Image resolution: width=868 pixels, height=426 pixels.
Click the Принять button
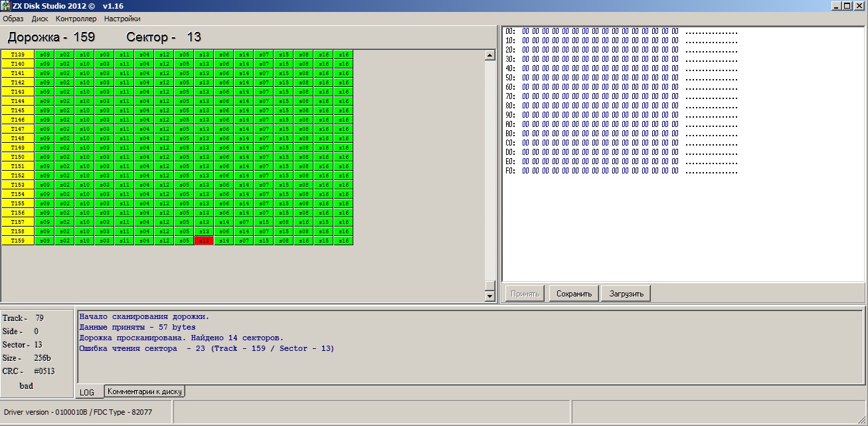click(x=525, y=293)
